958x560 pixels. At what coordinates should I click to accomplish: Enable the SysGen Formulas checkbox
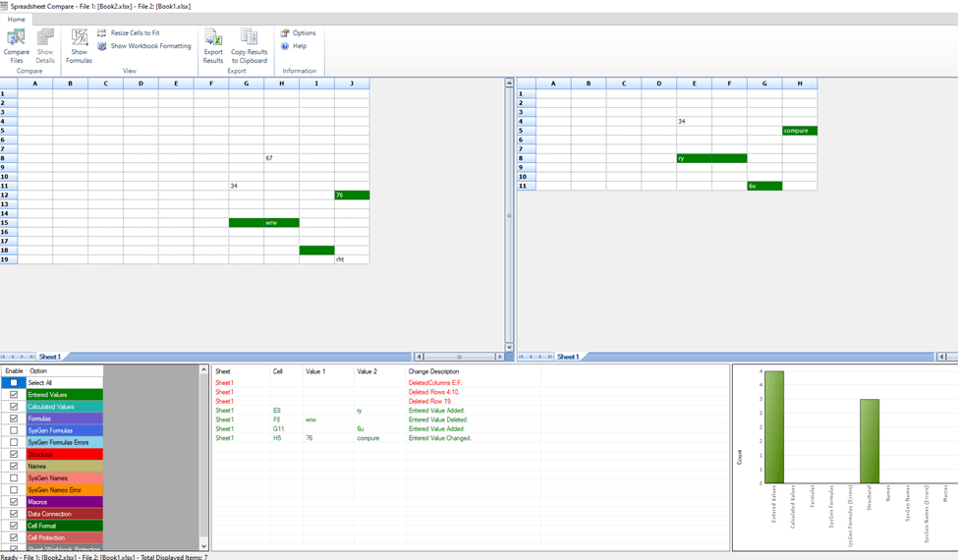pos(14,430)
